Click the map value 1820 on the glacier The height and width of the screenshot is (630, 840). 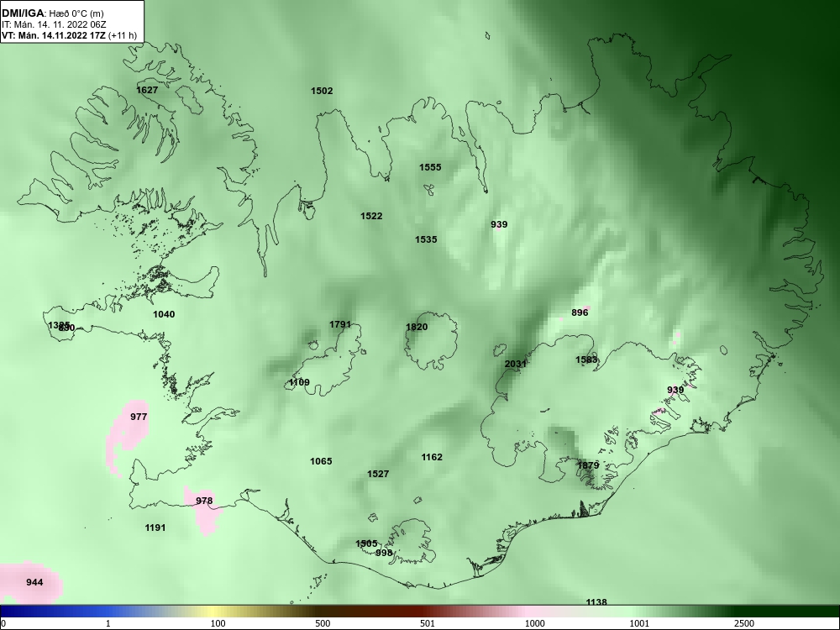pos(417,328)
